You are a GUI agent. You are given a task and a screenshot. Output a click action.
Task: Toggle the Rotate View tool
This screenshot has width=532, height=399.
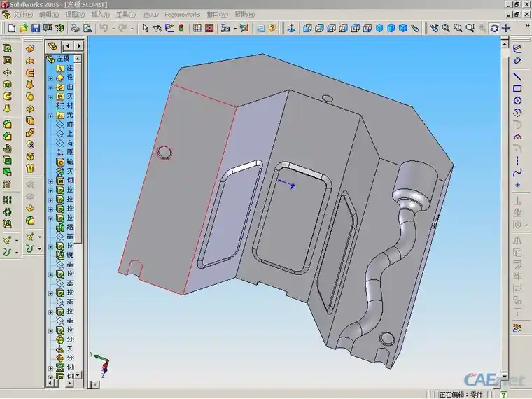[494, 28]
